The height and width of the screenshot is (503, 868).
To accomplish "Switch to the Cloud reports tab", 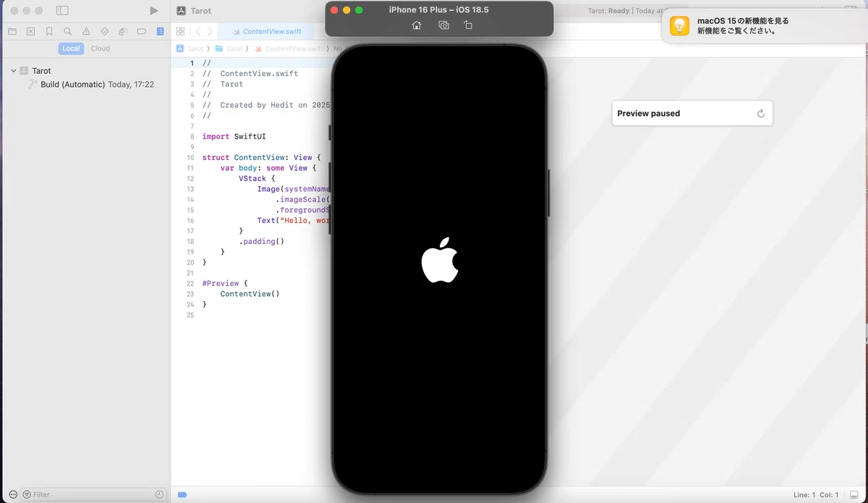I will tap(101, 48).
